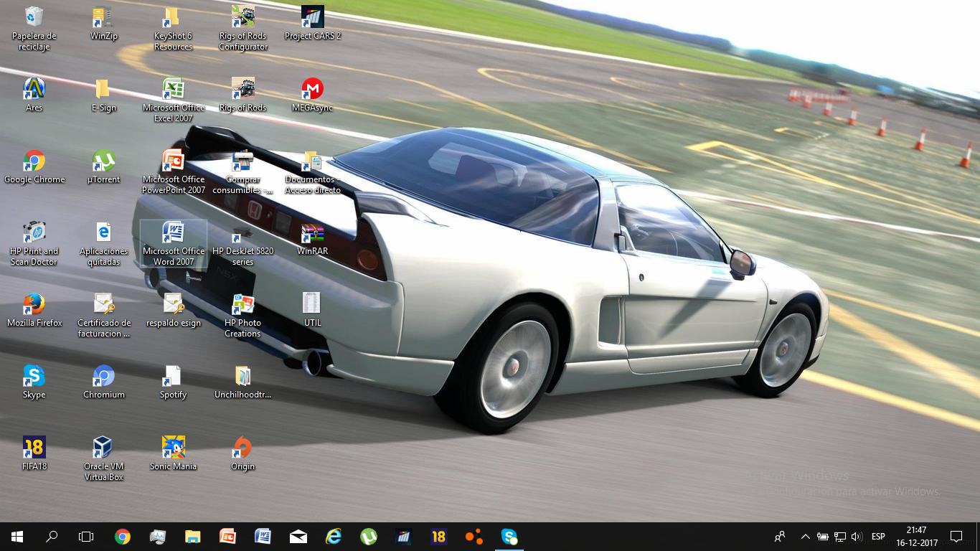Open the clock showing 21:47

coord(916,537)
